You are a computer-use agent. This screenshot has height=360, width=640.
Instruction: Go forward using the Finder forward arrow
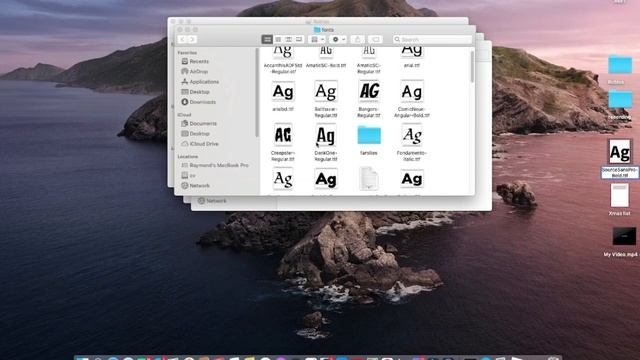(x=192, y=39)
